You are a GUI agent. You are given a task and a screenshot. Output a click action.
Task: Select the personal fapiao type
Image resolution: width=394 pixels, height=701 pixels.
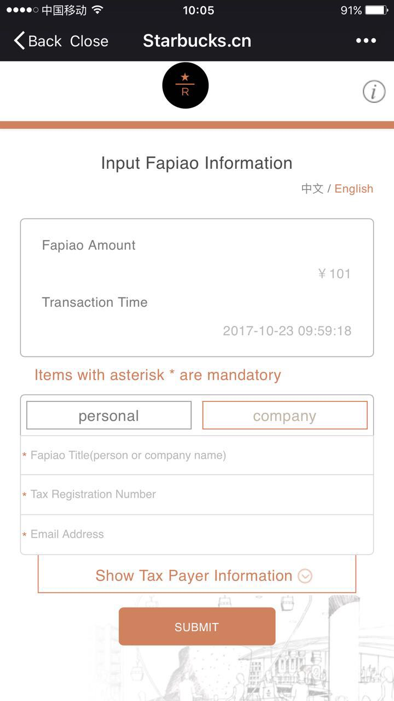[109, 415]
